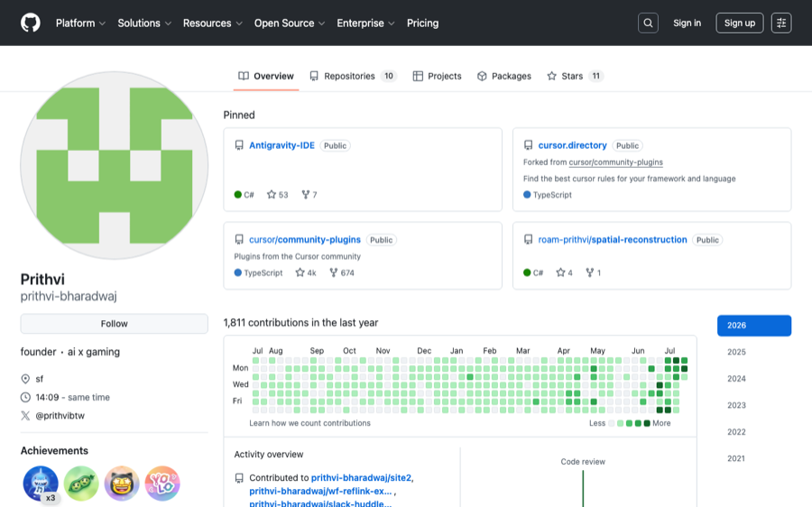The height and width of the screenshot is (507, 812).
Task: Switch to the Packages tab
Action: point(504,76)
